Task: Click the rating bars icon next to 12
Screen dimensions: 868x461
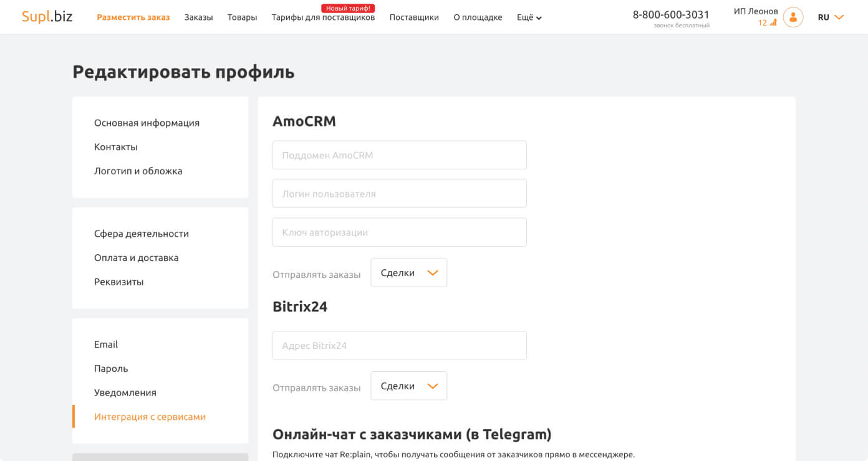Action: [773, 22]
